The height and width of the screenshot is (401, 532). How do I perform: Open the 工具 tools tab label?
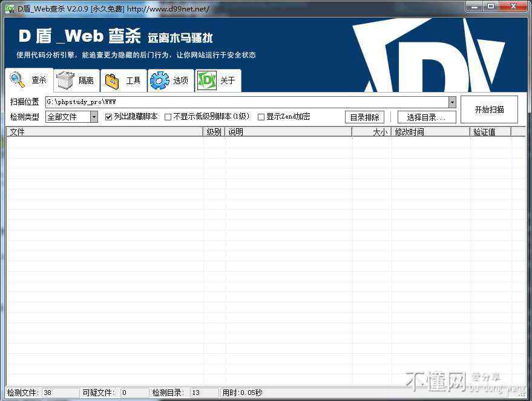133,80
